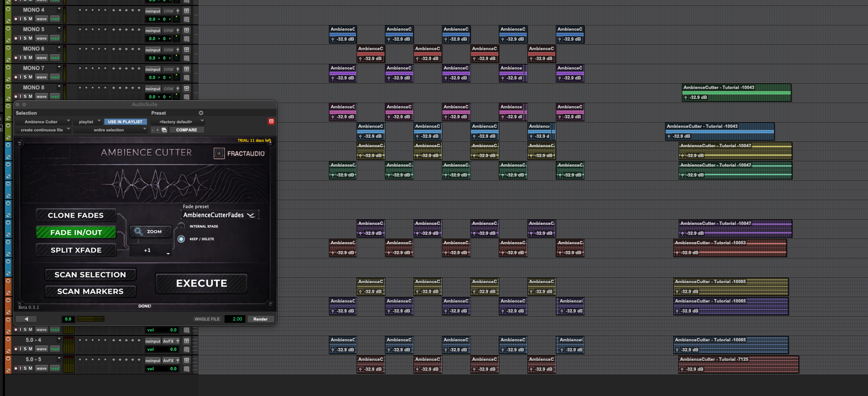Click the AudioSuite preview level meter

[90, 319]
